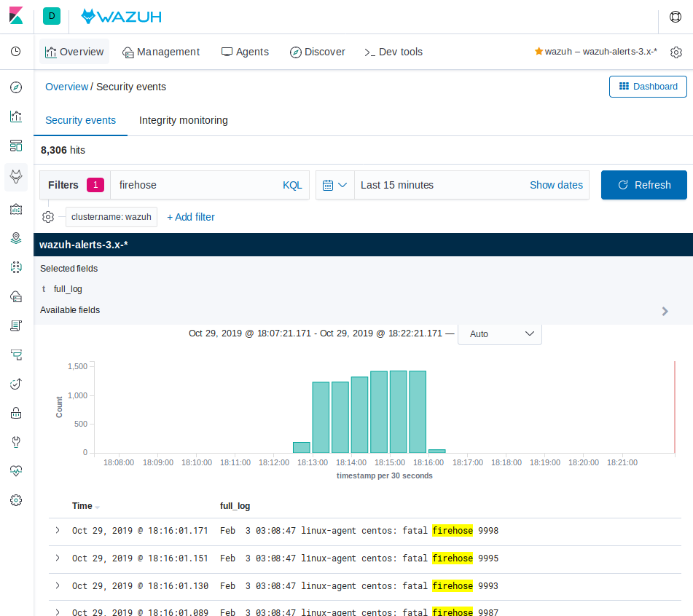This screenshot has width=693, height=616.
Task: Expand the log row timestamped 18:16:01.130
Action: click(x=58, y=585)
